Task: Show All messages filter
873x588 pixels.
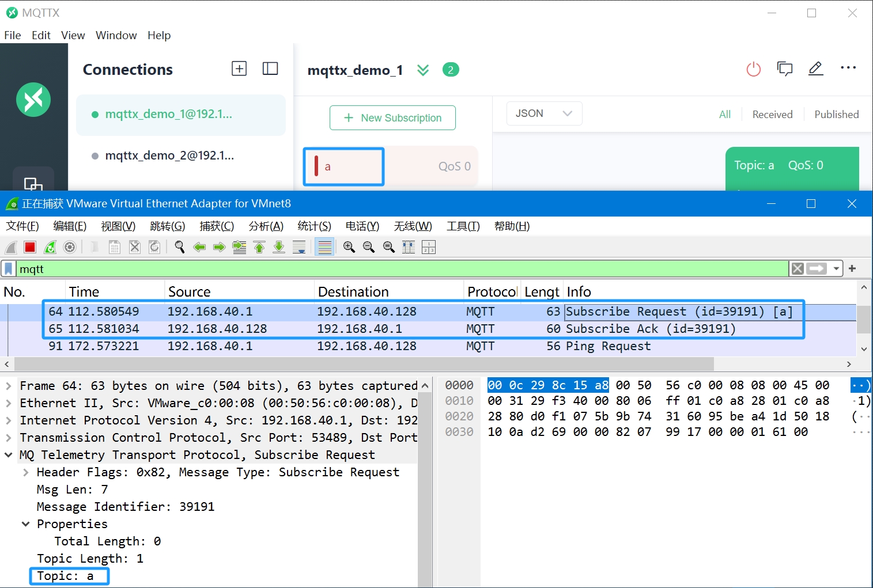Action: (x=725, y=115)
